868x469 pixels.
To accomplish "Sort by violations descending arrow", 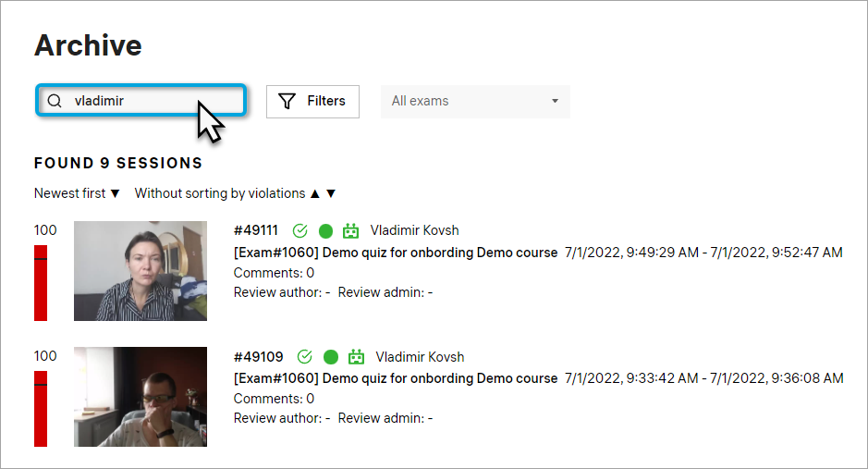I will 331,193.
